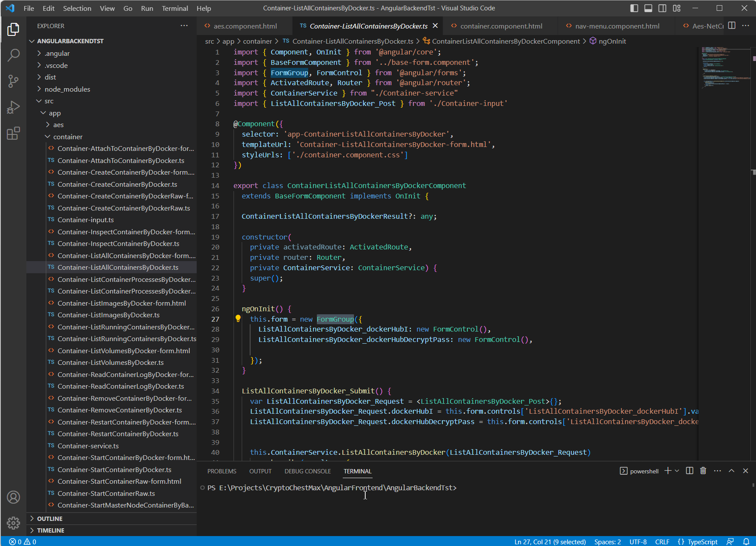This screenshot has width=756, height=546.
Task: Open Run and Debug view
Action: click(x=13, y=107)
